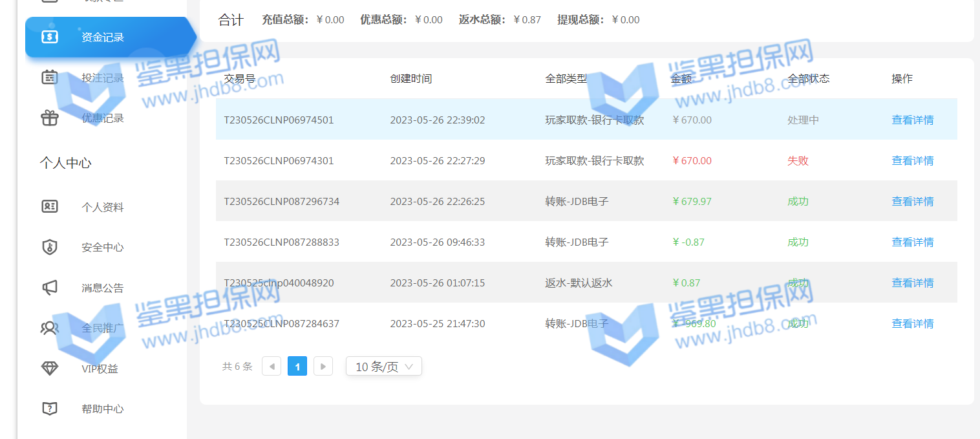Open the 安全中心 menu item
The width and height of the screenshot is (980, 439).
pos(102,248)
